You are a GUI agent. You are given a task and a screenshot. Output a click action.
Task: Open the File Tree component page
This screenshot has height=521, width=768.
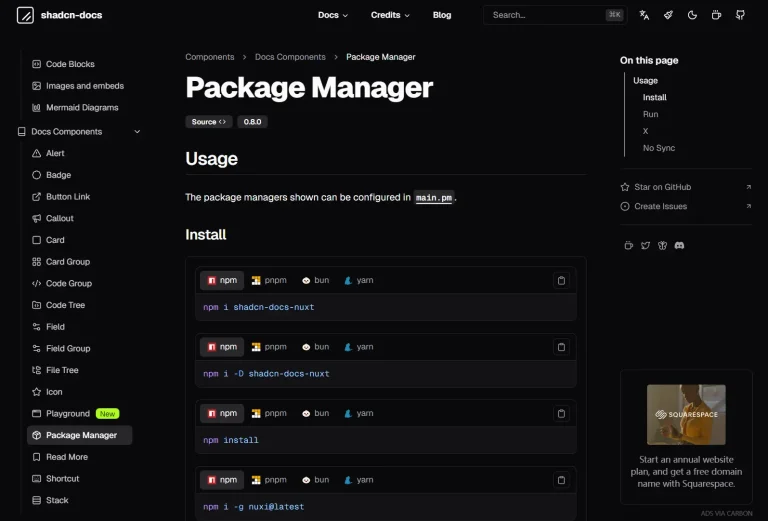(55, 370)
